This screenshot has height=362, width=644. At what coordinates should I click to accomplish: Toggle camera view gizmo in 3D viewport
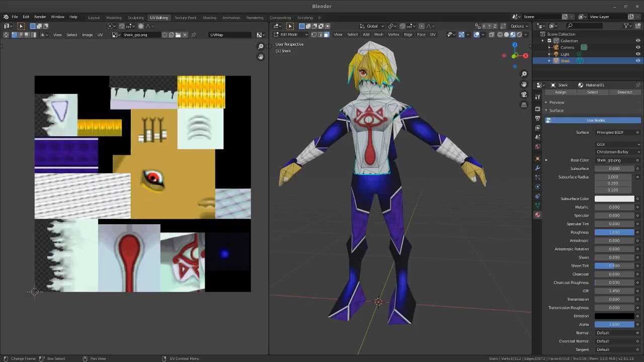[x=524, y=95]
